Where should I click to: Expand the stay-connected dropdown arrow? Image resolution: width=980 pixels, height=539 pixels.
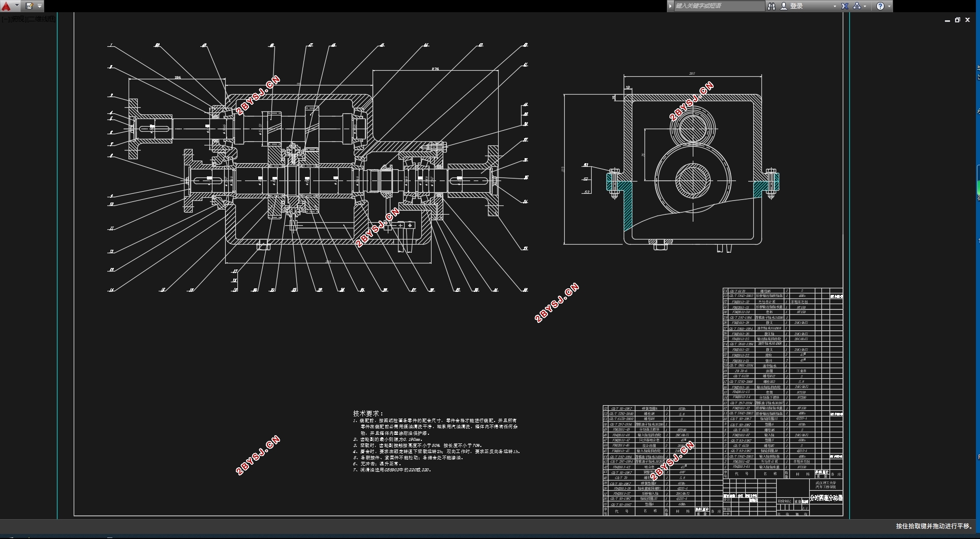[865, 6]
